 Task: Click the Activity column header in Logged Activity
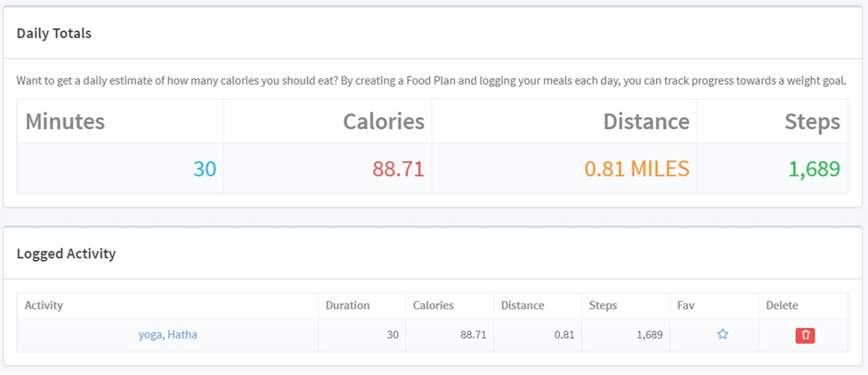click(x=44, y=306)
